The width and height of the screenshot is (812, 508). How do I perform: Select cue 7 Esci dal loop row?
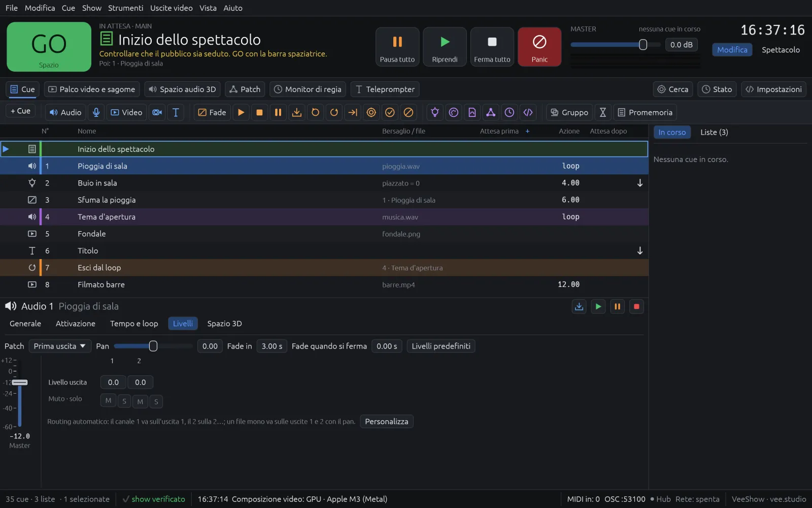[324, 268]
